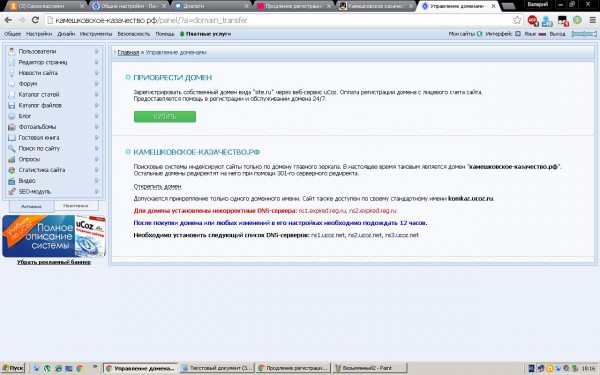Open the Chrome hamburger menu

coord(592,20)
